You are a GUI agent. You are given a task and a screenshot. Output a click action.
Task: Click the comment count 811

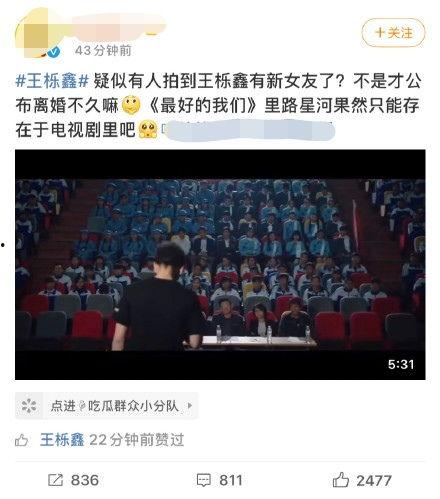[231, 480]
